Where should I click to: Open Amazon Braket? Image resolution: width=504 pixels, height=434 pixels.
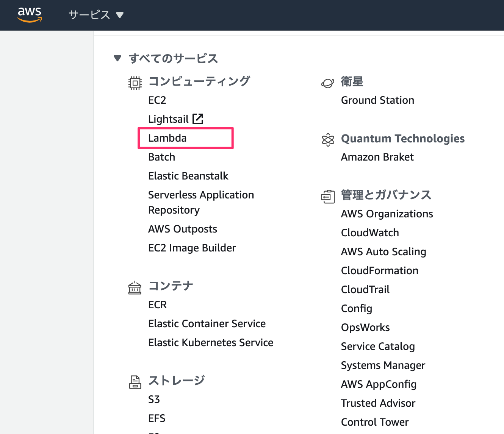point(377,157)
